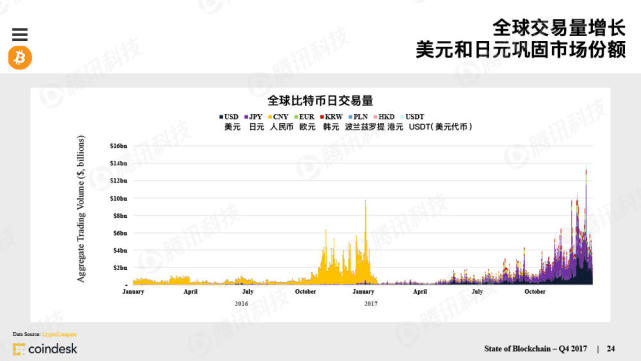This screenshot has height=361, width=641.
Task: Click the CoinDesk logo
Action: tap(45, 349)
